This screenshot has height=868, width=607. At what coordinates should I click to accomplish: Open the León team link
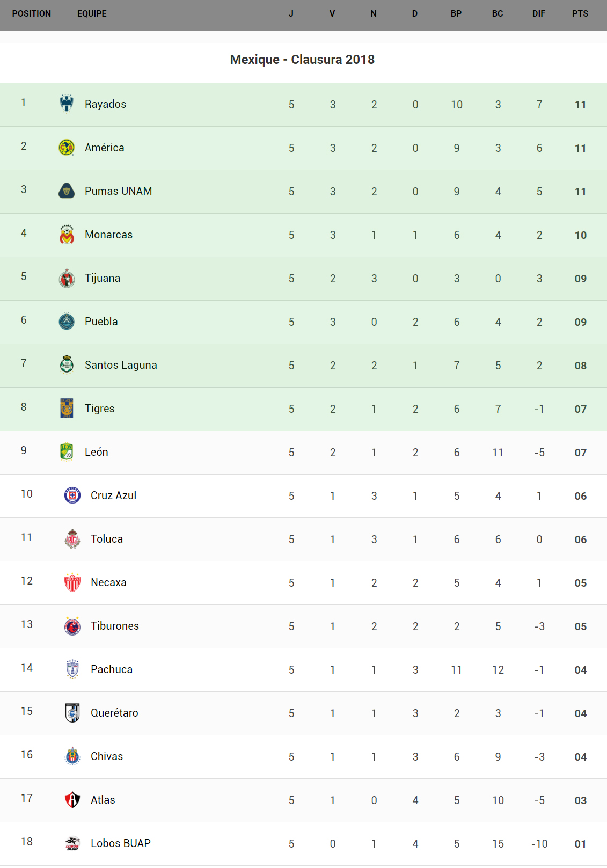coord(97,452)
